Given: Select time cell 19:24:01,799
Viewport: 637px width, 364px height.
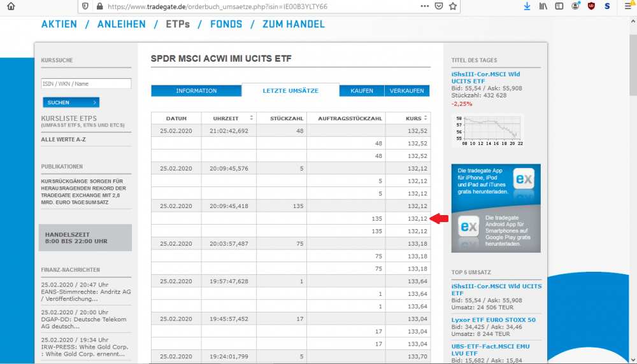Looking at the screenshot, I should tap(229, 356).
